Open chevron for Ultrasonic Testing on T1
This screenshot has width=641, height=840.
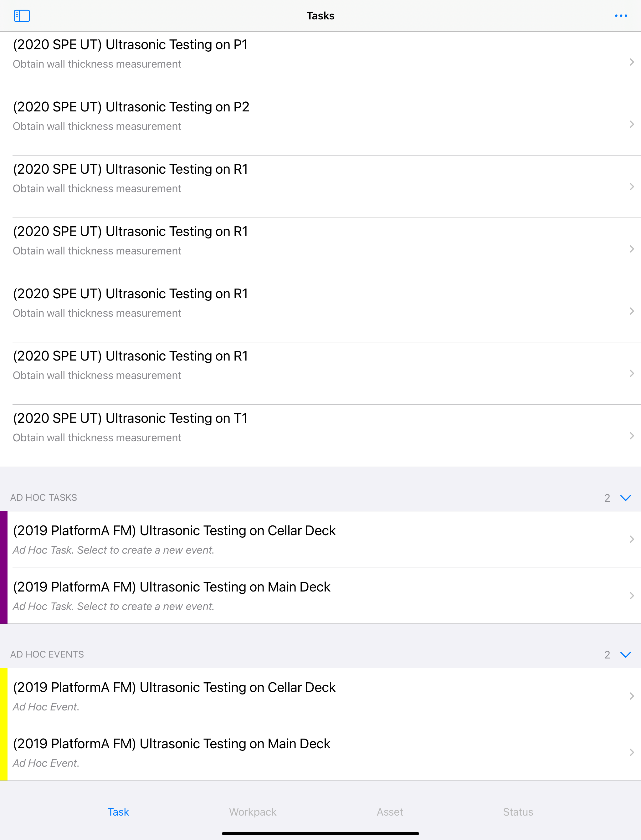click(632, 436)
